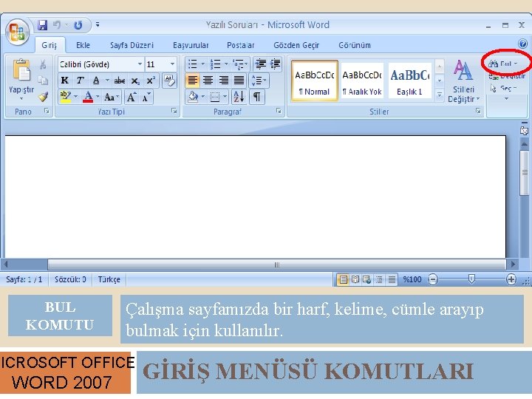The width and height of the screenshot is (532, 399).
Task: Open Stilleri Değiştir menu
Action: coord(463,81)
